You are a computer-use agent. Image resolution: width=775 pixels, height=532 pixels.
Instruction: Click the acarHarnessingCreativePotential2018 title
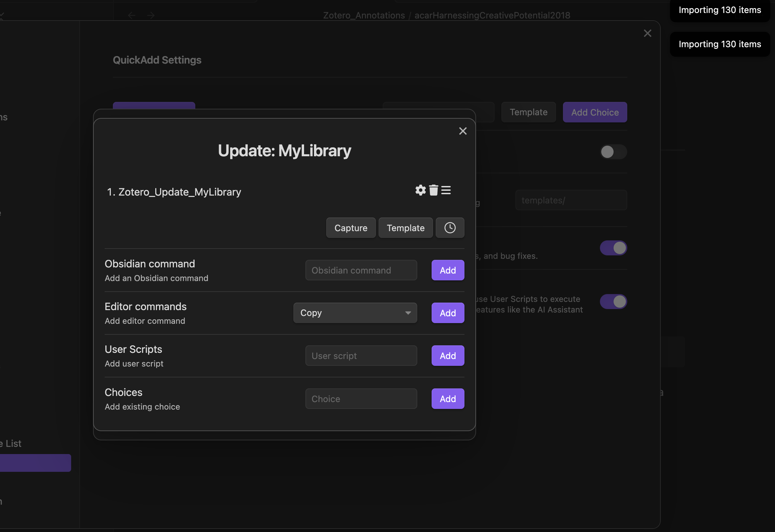coord(492,15)
